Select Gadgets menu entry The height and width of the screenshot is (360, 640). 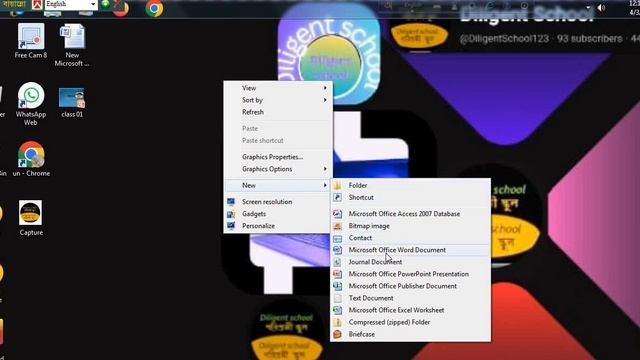coord(278,214)
